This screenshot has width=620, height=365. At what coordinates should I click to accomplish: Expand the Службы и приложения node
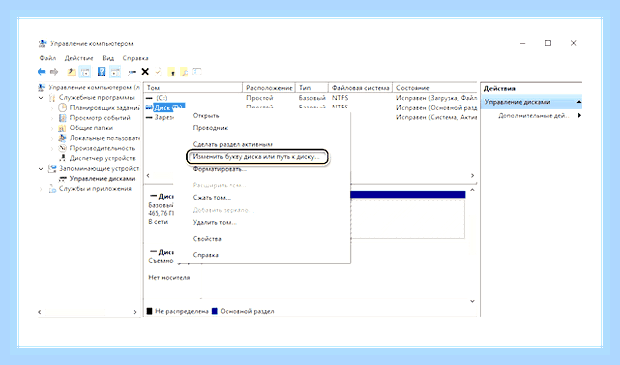click(41, 189)
